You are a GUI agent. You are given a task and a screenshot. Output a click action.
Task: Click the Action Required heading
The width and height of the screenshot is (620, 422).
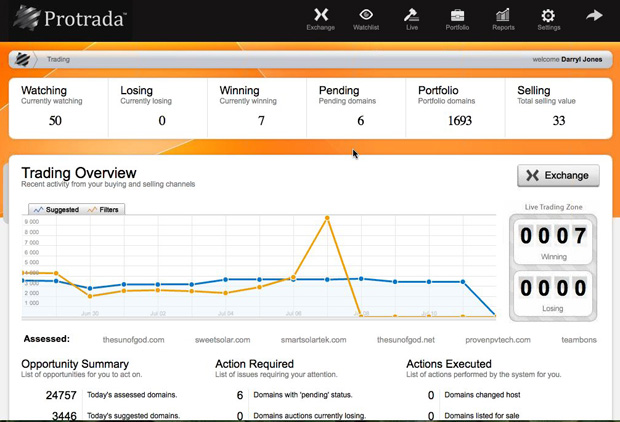254,364
